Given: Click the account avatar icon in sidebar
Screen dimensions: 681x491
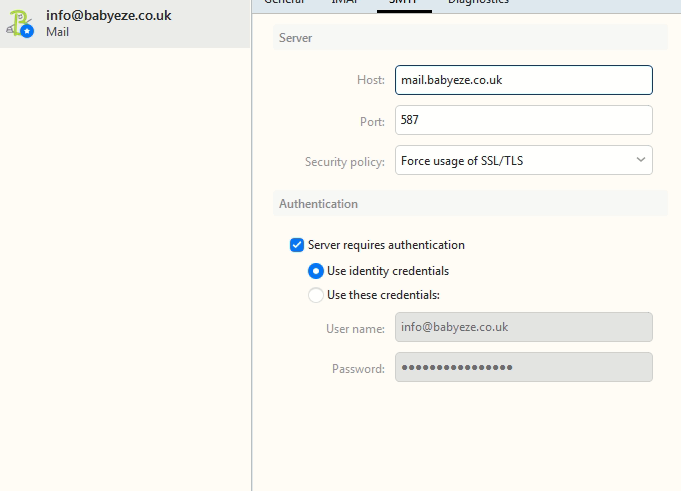Looking at the screenshot, I should coord(22,23).
